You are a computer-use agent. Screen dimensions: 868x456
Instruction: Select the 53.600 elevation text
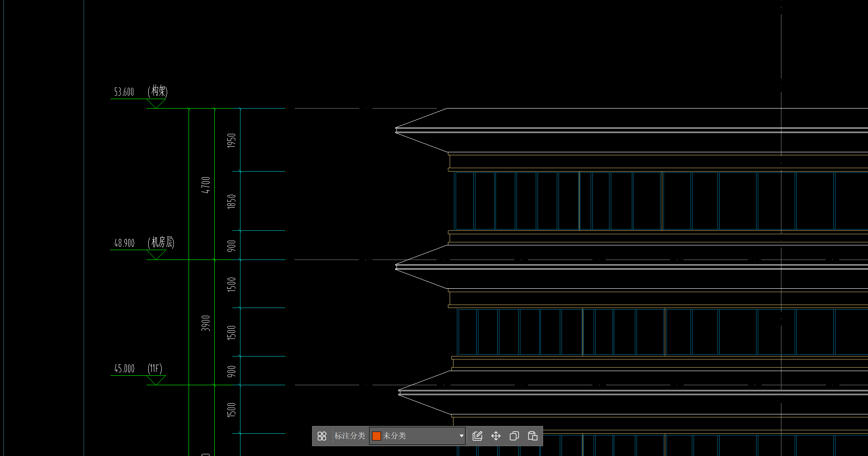click(x=124, y=92)
